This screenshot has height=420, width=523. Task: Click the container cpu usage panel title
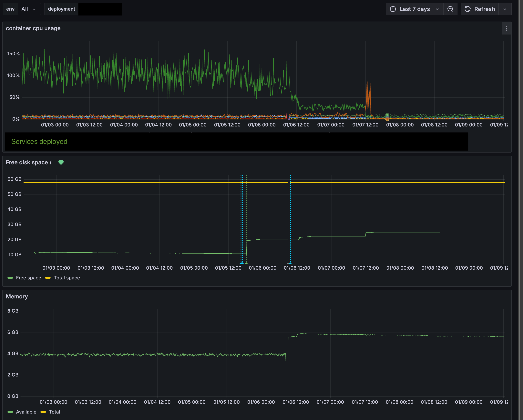pos(33,28)
